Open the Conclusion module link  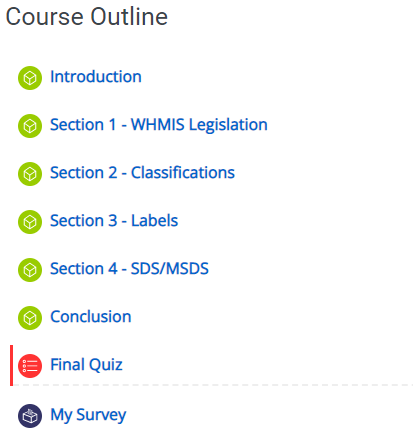tap(91, 317)
